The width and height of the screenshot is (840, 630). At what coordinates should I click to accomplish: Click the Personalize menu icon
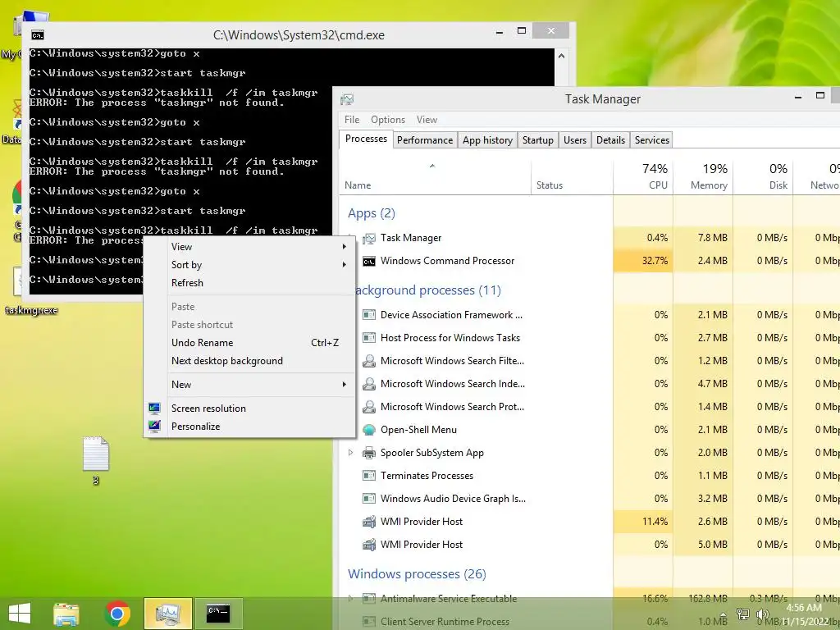click(x=155, y=427)
